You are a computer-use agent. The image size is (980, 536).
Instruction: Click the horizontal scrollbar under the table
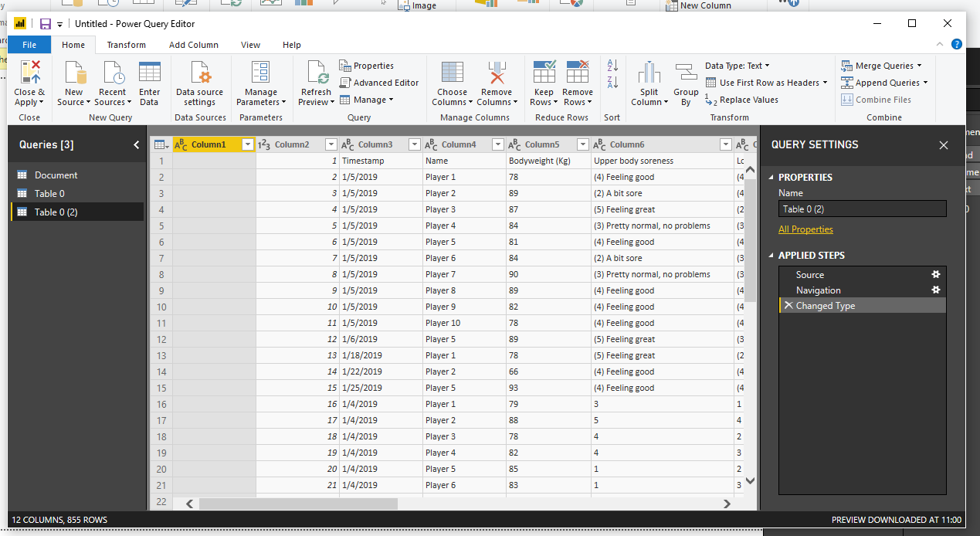pos(298,504)
